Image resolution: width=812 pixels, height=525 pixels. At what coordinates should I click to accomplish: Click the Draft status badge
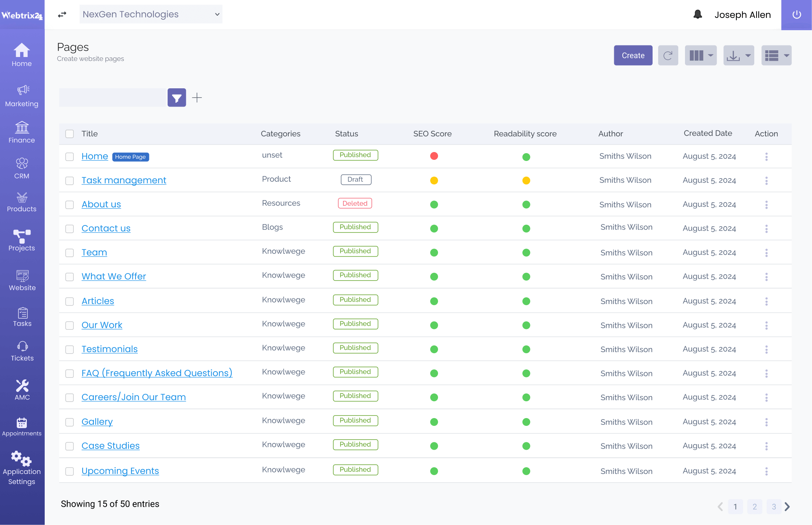[356, 180]
